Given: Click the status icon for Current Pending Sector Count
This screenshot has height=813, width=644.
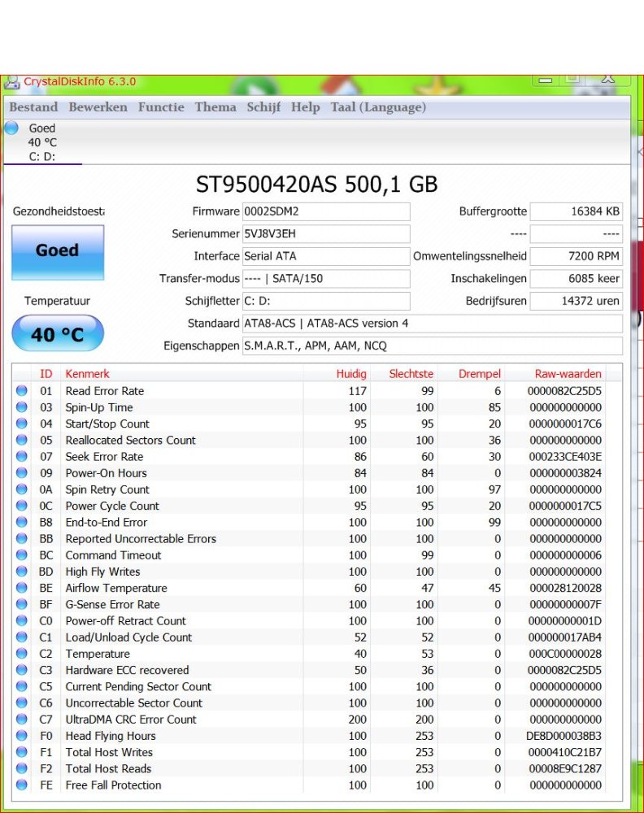Looking at the screenshot, I should (x=22, y=686).
